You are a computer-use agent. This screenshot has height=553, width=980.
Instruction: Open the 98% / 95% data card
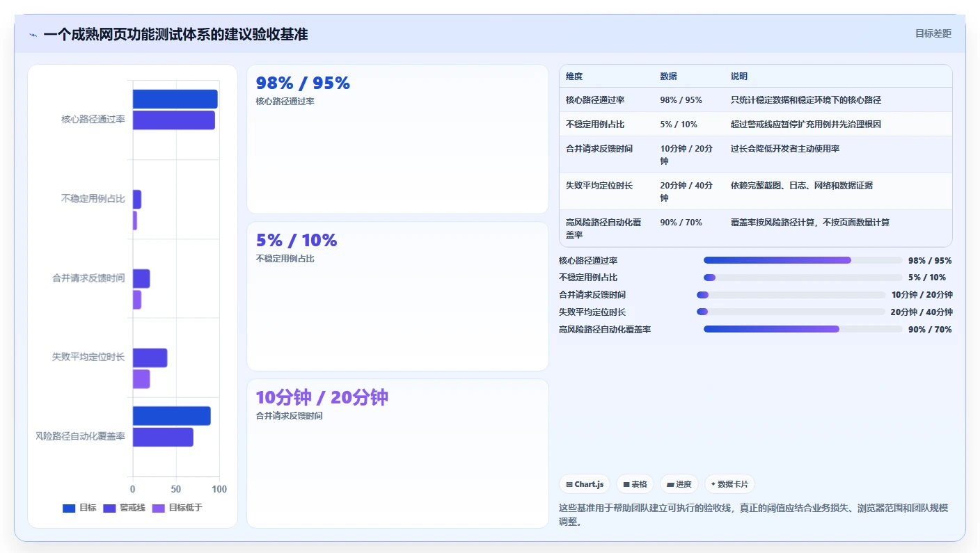397,139
